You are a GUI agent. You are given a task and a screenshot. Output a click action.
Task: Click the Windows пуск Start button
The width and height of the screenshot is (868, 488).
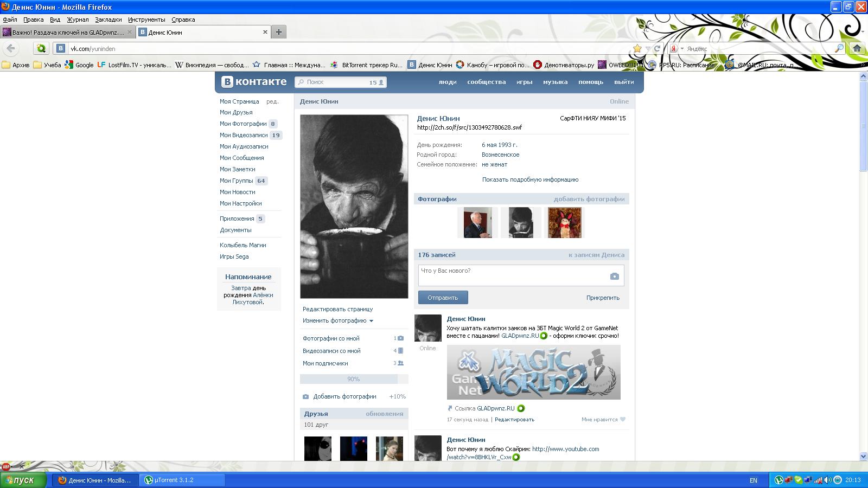pyautogui.click(x=23, y=480)
